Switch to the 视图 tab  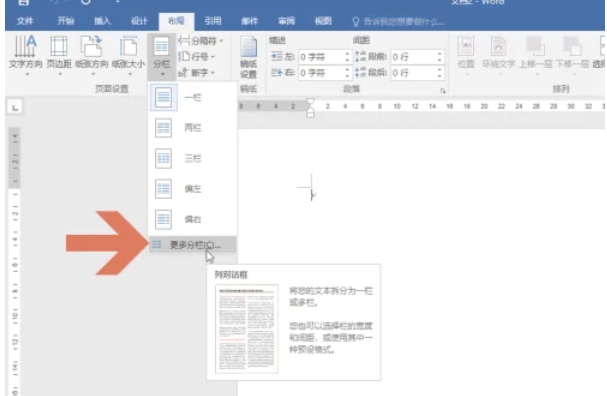coord(323,21)
